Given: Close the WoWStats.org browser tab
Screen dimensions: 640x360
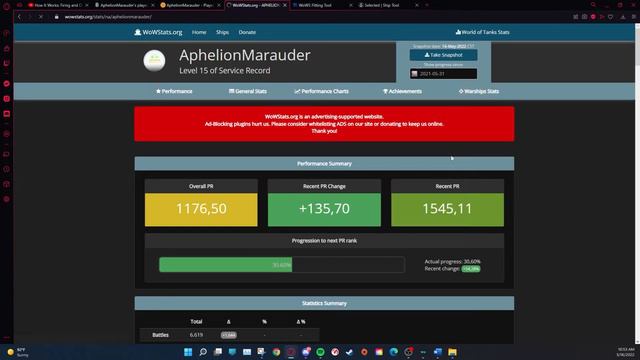Looking at the screenshot, I should tap(285, 5).
